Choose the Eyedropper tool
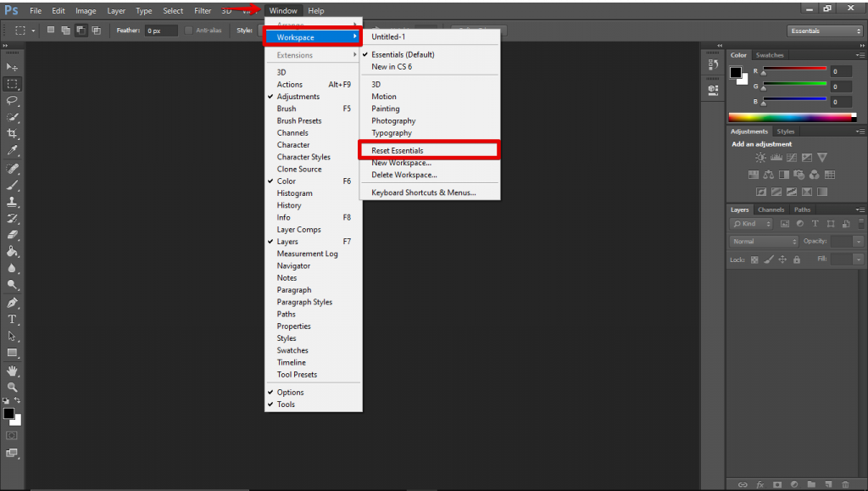Viewport: 868px width, 491px height. (13, 150)
